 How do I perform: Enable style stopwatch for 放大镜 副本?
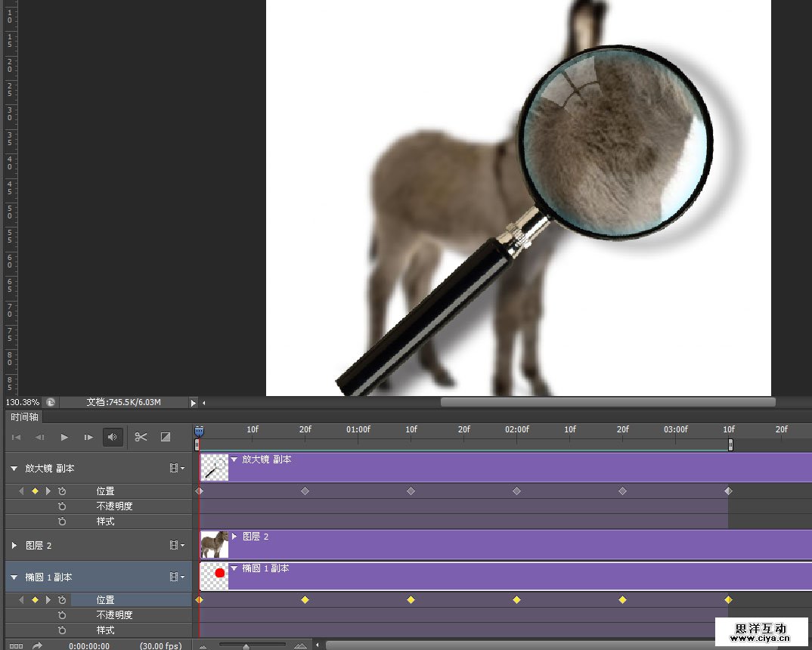62,522
